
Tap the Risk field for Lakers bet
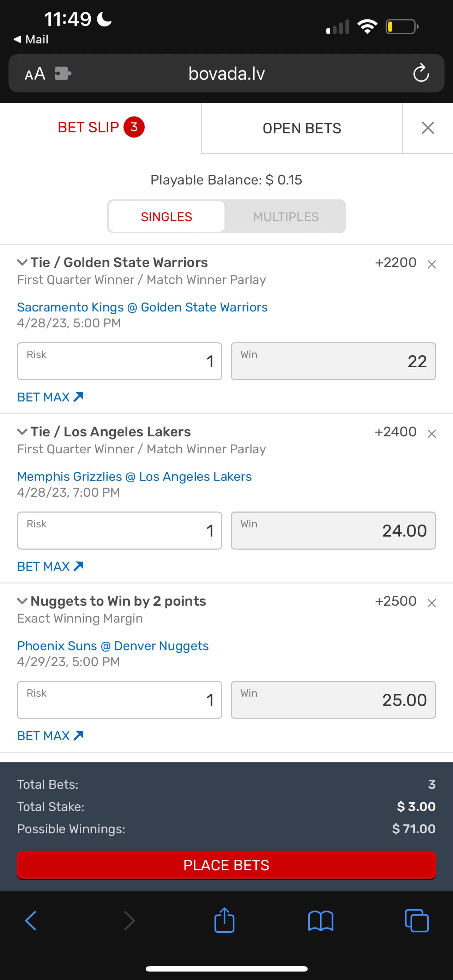pos(120,530)
